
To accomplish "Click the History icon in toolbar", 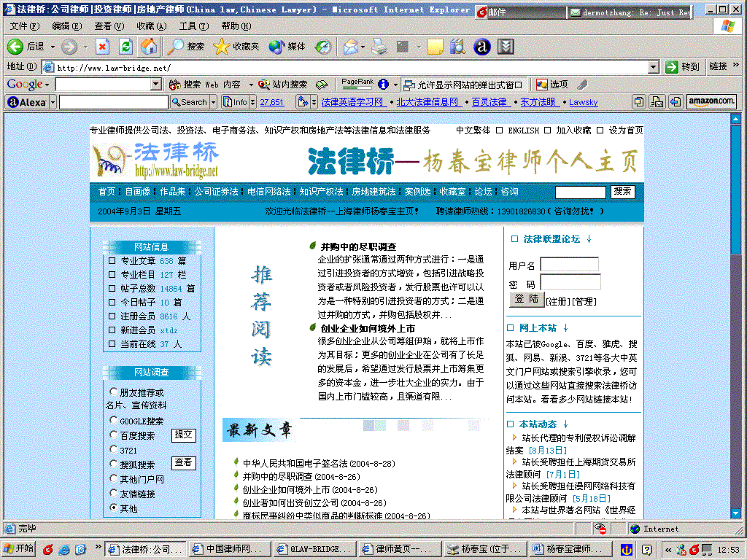I will 322,47.
